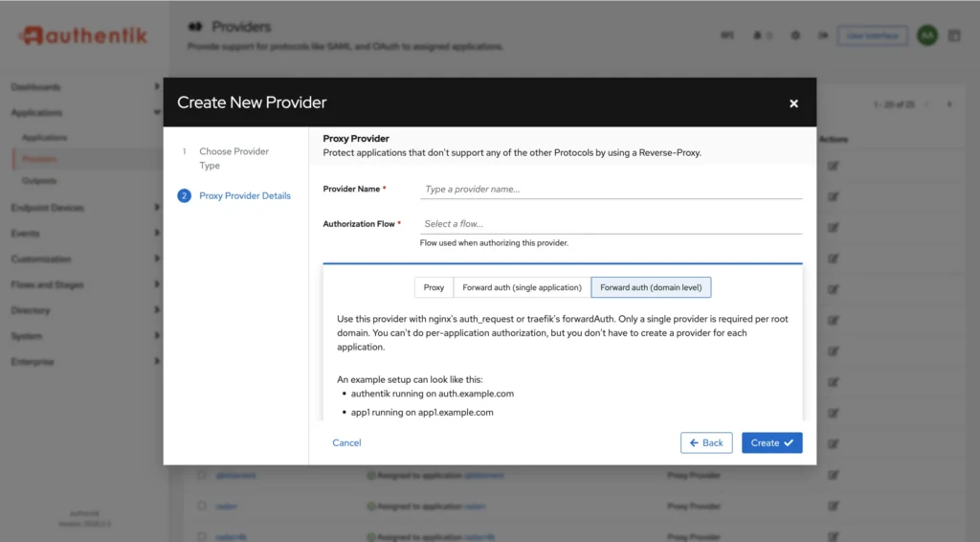
Task: Click the authentik logo
Action: tap(83, 35)
